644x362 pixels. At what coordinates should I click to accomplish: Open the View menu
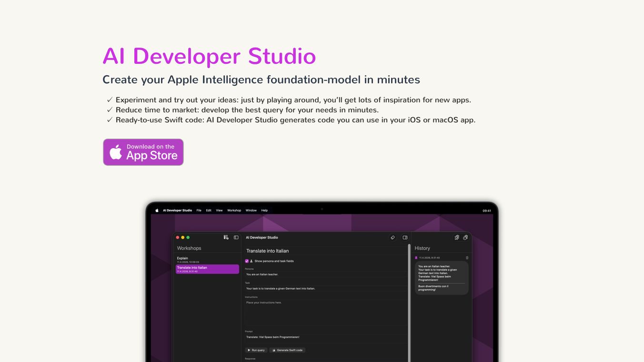219,210
